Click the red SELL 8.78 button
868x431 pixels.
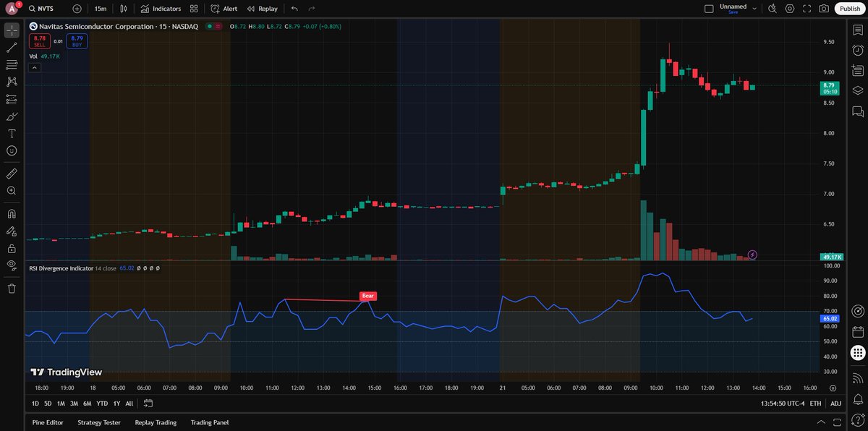(40, 41)
